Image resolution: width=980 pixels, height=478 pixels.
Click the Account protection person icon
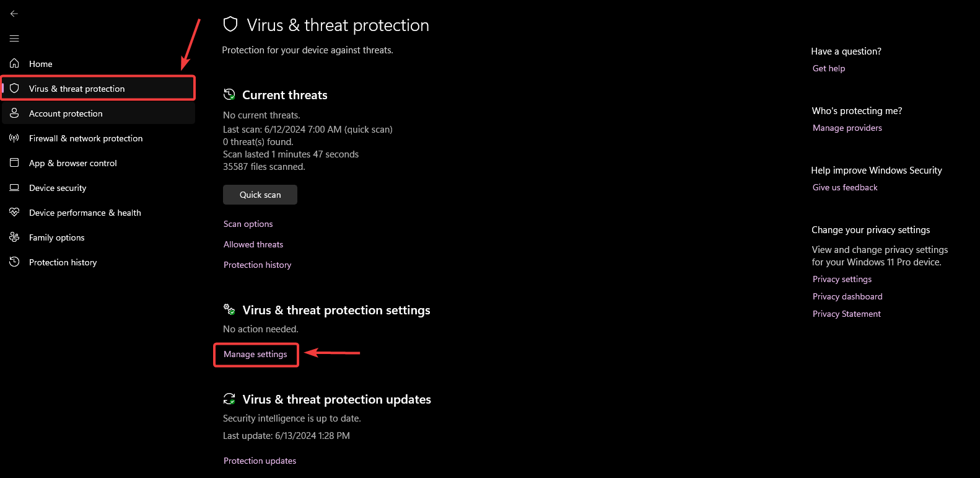tap(14, 113)
